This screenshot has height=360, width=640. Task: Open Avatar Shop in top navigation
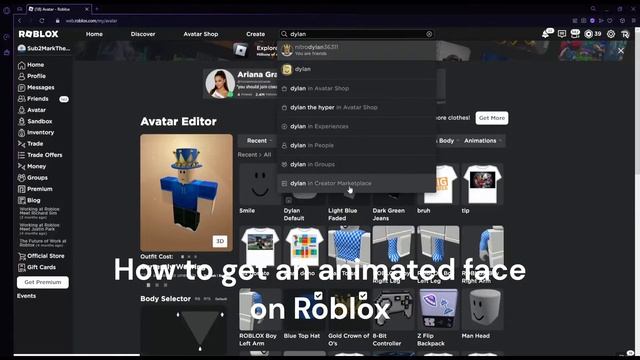[x=201, y=34]
